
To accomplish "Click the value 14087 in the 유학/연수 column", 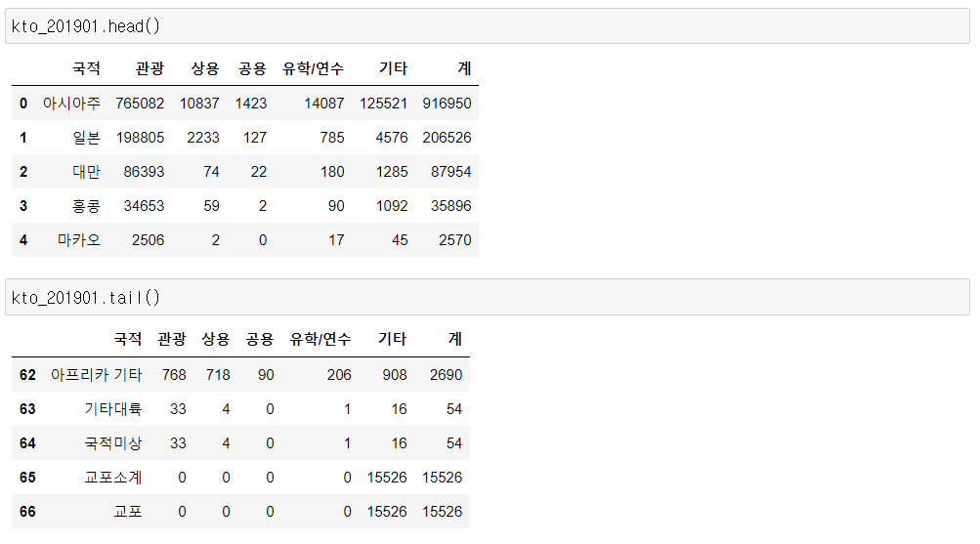I will coord(323,104).
